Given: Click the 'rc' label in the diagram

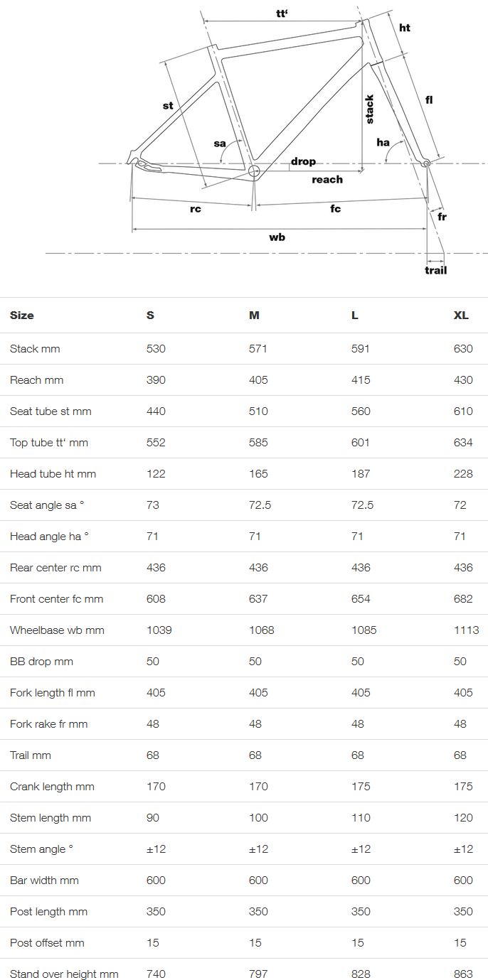Looking at the screenshot, I should coord(195,209).
